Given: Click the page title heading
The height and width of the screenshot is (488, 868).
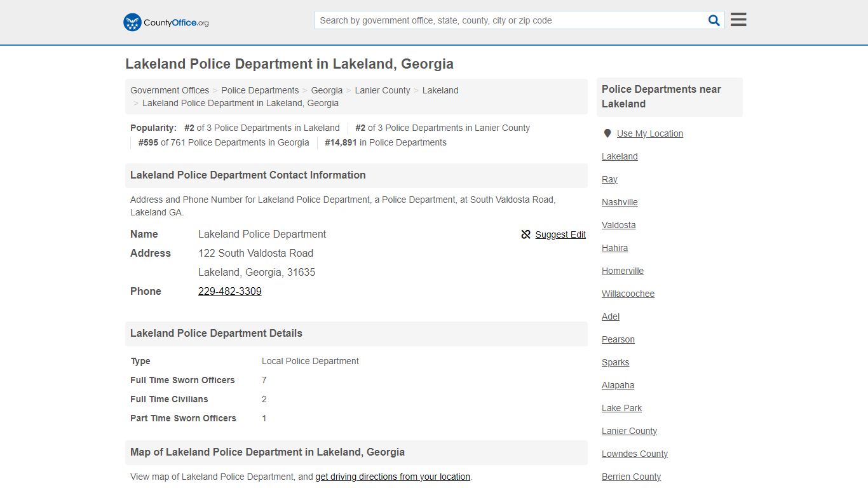Looking at the screenshot, I should click(289, 64).
